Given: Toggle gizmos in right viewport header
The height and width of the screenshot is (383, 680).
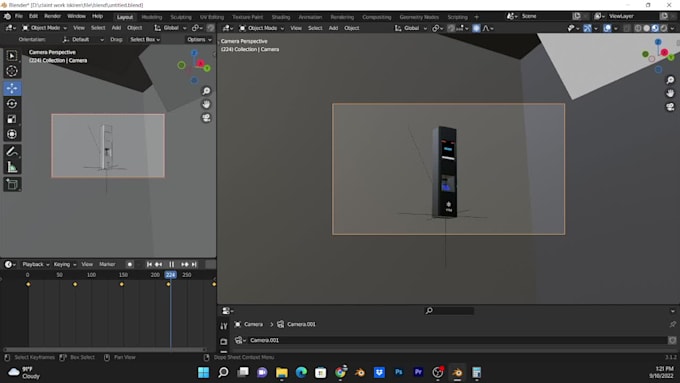Looking at the screenshot, I should pyautogui.click(x=587, y=28).
